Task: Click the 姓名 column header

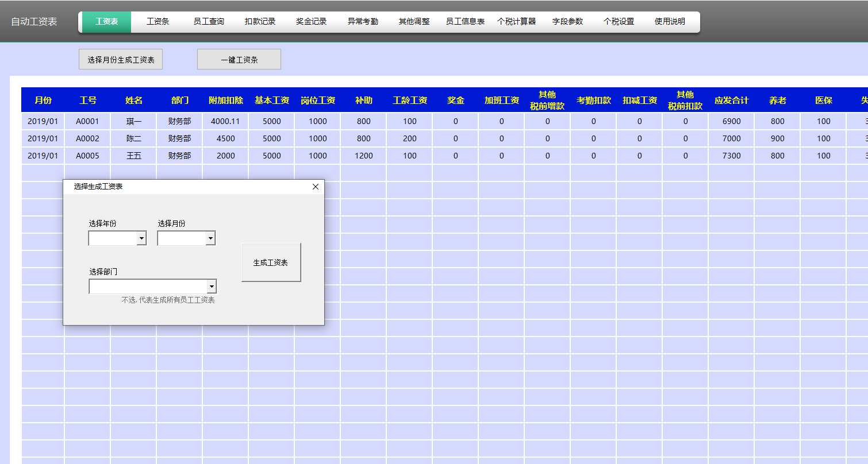Action: point(133,100)
